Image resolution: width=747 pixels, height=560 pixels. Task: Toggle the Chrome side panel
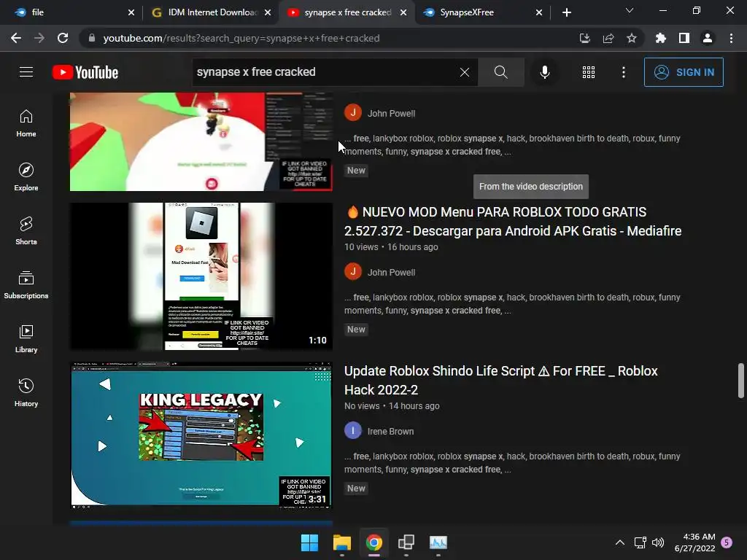point(684,38)
